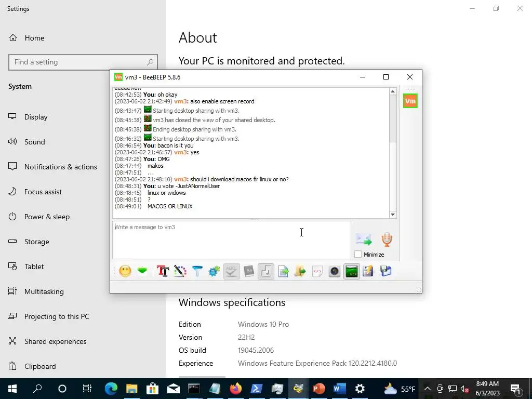Viewport: 532px width, 399px height.
Task: Open PowerShell from the taskbar
Action: 256,389
